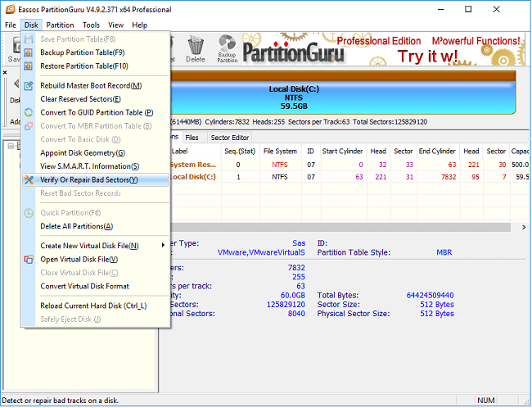Click the File System column header
Screen dimensions: 532x408
[x=280, y=152]
